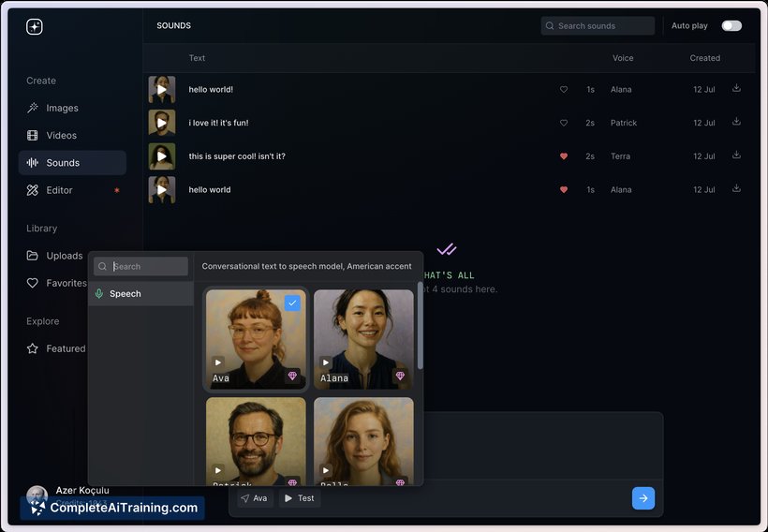Preview the Ava voice sample

tap(218, 362)
